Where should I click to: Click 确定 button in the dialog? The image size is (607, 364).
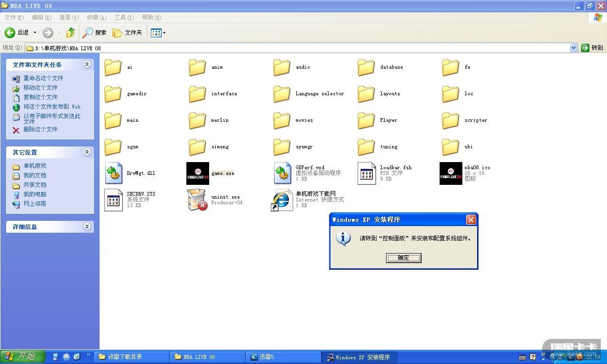(x=403, y=258)
